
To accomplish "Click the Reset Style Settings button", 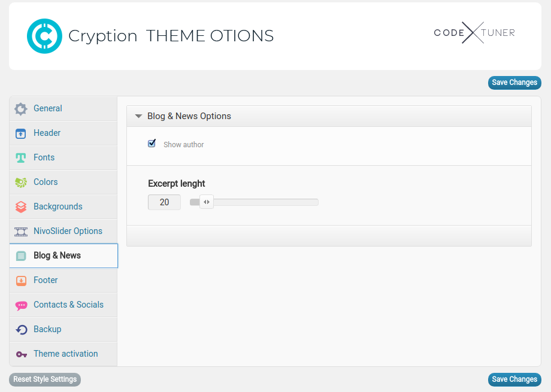I will pyautogui.click(x=45, y=379).
